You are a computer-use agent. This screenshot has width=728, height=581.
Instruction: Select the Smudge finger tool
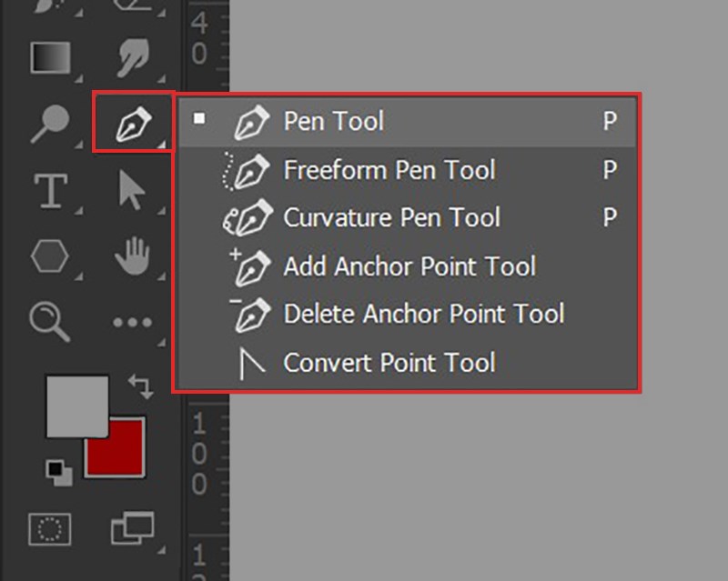(x=132, y=55)
